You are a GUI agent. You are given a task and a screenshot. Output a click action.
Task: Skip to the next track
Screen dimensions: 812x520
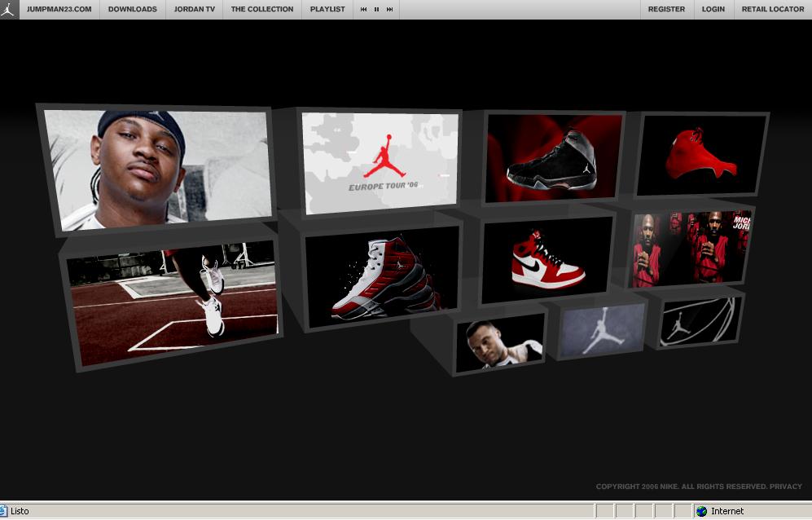click(389, 9)
